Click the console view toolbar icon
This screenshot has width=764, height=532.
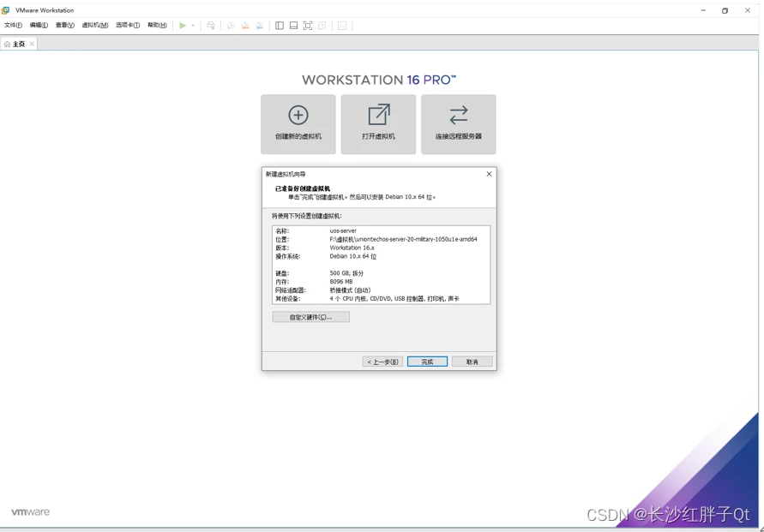coord(342,26)
